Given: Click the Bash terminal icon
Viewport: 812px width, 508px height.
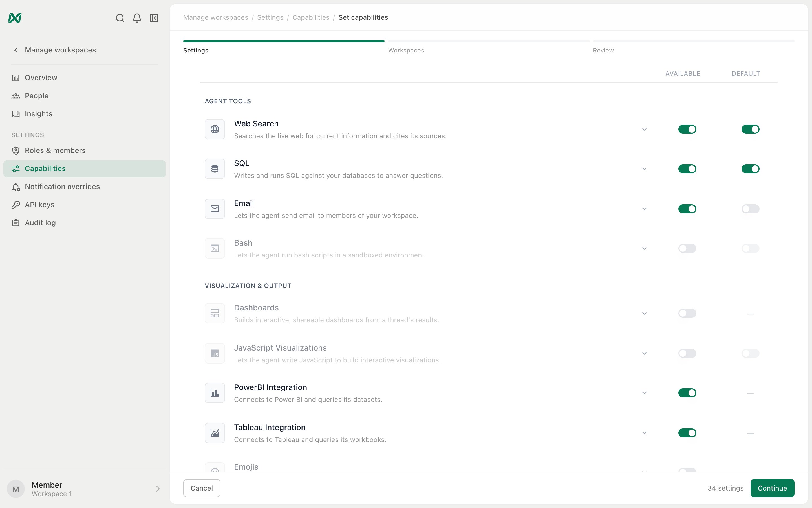Looking at the screenshot, I should coord(215,248).
